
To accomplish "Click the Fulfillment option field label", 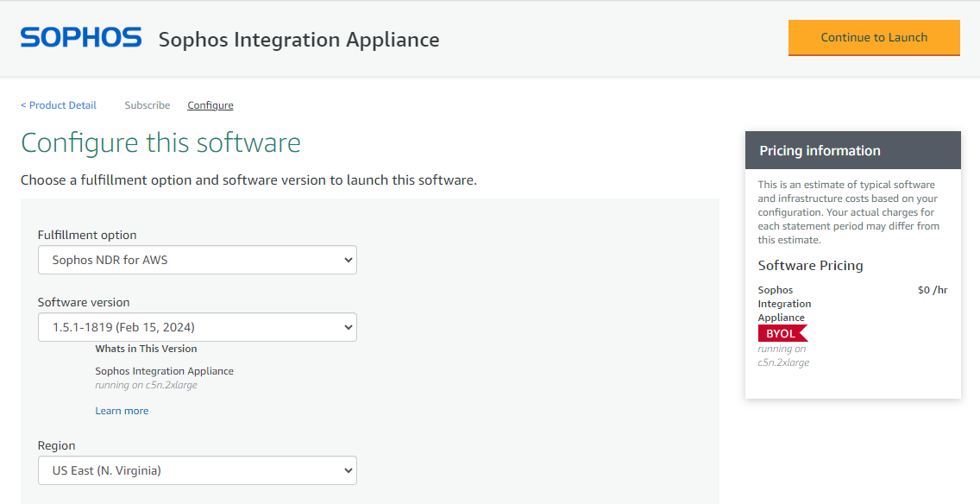I will [87, 235].
